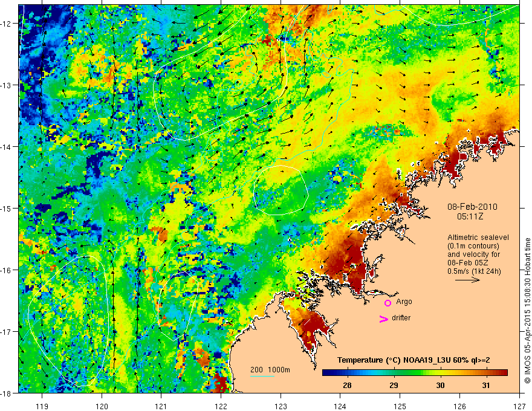Click the 29 value on the color scale
The height and width of the screenshot is (411, 532).
coord(394,385)
